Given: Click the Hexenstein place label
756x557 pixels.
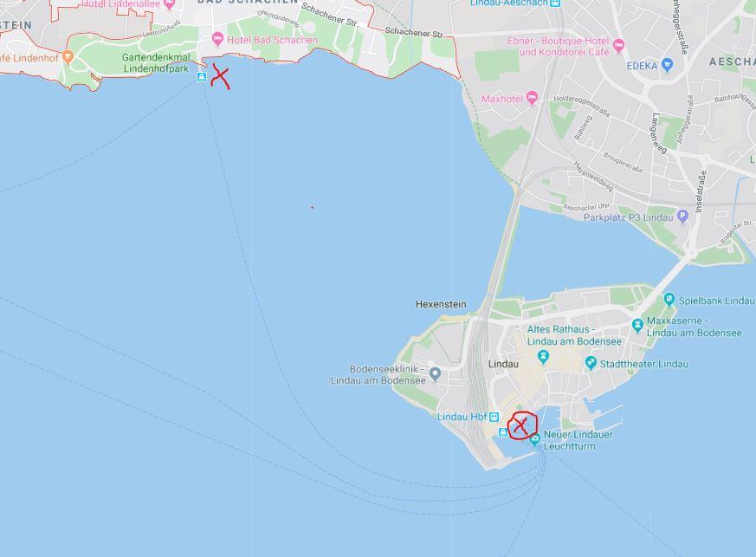Looking at the screenshot, I should (x=441, y=304).
